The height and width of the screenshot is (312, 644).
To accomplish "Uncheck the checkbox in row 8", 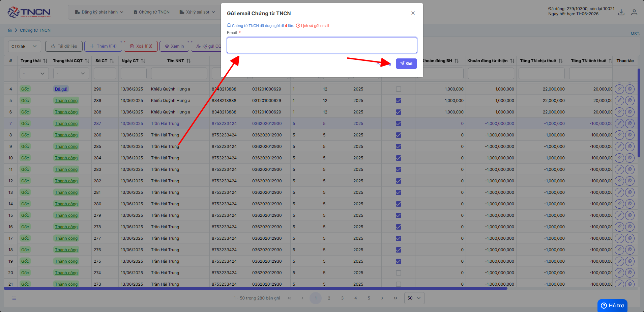I will [399, 135].
